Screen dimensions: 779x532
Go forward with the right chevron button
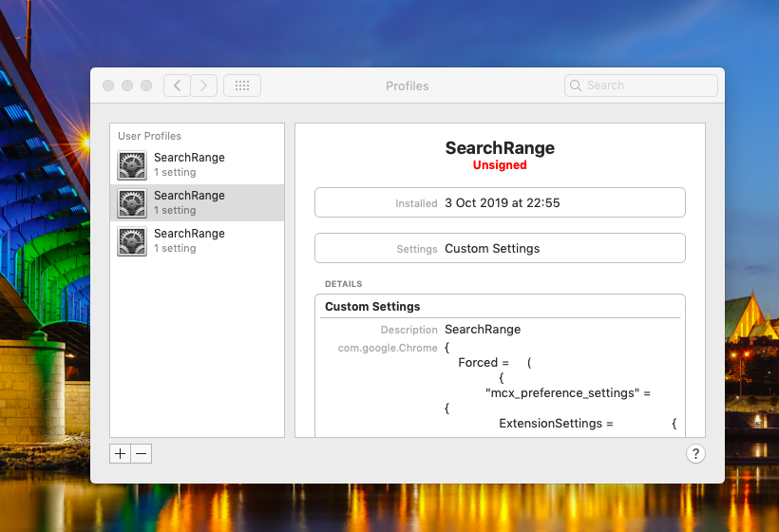[203, 85]
